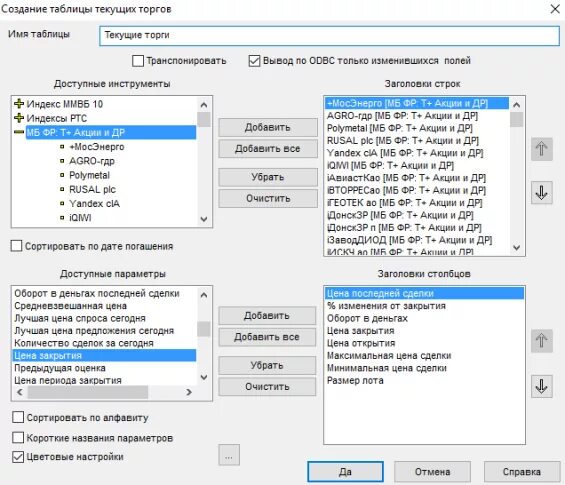This screenshot has width=565, height=485.
Task: Select % изменения от закрытия column header
Action: click(424, 306)
